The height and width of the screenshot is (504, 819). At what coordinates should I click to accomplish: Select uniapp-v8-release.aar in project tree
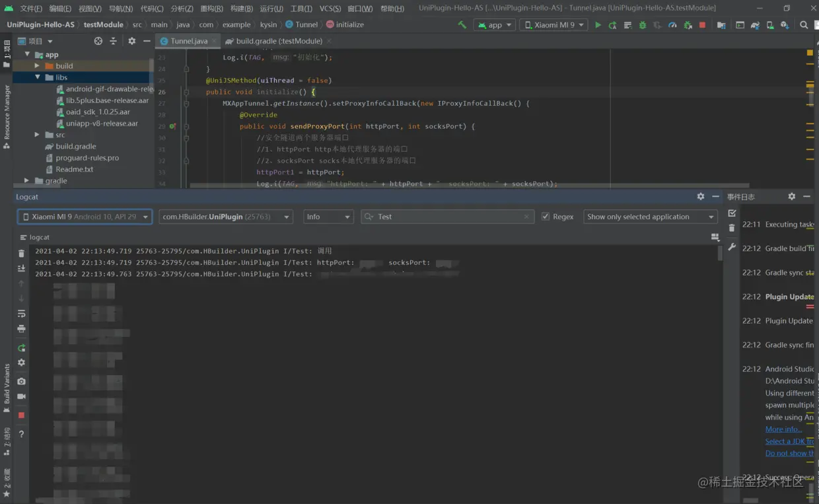[102, 124]
